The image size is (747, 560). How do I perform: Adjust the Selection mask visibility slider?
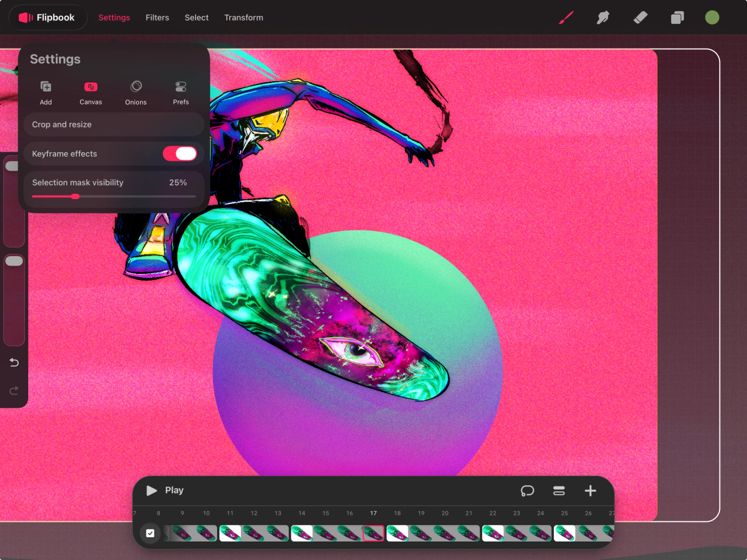click(x=75, y=197)
